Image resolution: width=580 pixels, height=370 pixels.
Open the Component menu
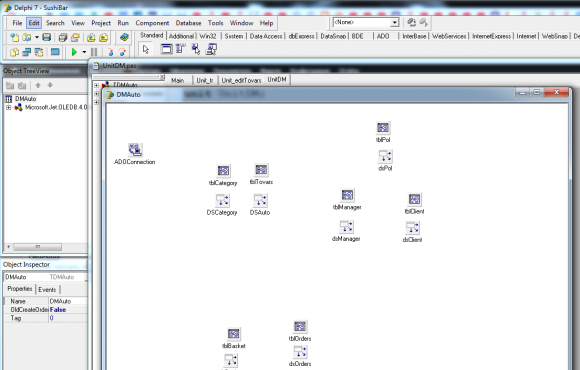(x=152, y=23)
